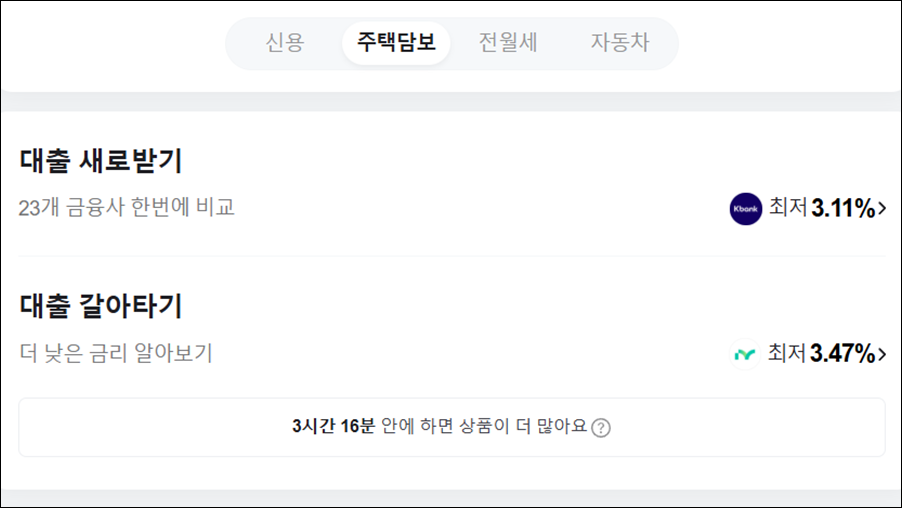Open the question mark help icon
This screenshot has height=508, width=902.
coord(601,427)
